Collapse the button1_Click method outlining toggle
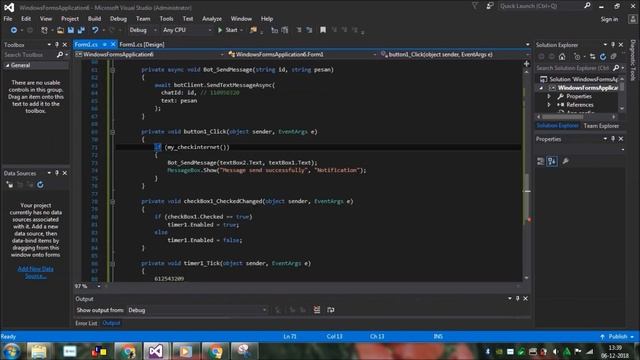The width and height of the screenshot is (640, 360). (112, 132)
